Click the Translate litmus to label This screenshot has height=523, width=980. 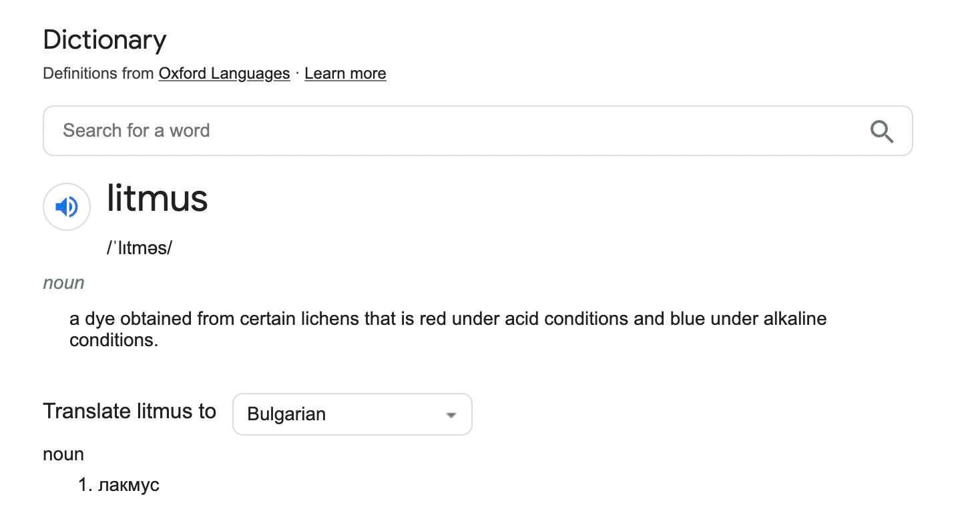coord(130,411)
